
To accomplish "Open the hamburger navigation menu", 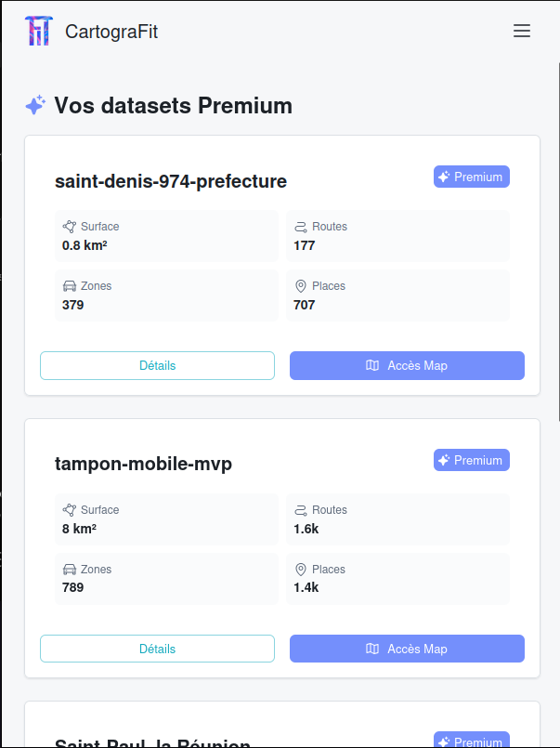I will tap(522, 31).
